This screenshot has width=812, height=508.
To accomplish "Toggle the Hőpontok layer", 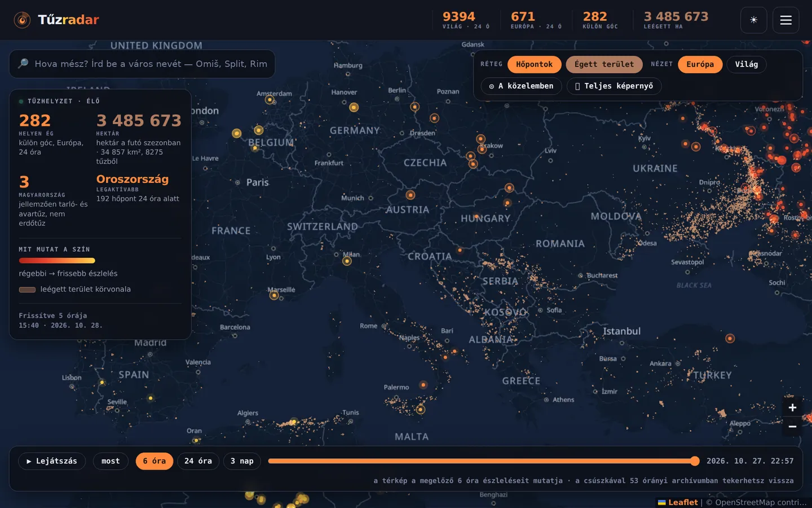I will tap(534, 64).
